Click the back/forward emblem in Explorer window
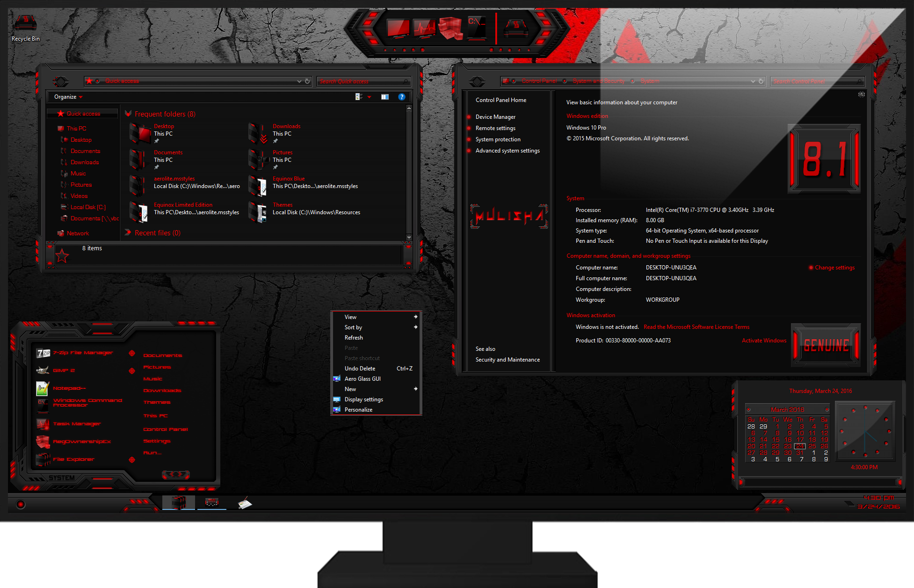This screenshot has height=588, width=914. point(61,81)
